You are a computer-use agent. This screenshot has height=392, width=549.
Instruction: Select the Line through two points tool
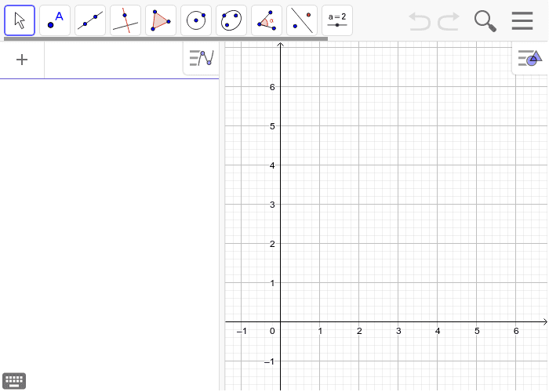90,20
